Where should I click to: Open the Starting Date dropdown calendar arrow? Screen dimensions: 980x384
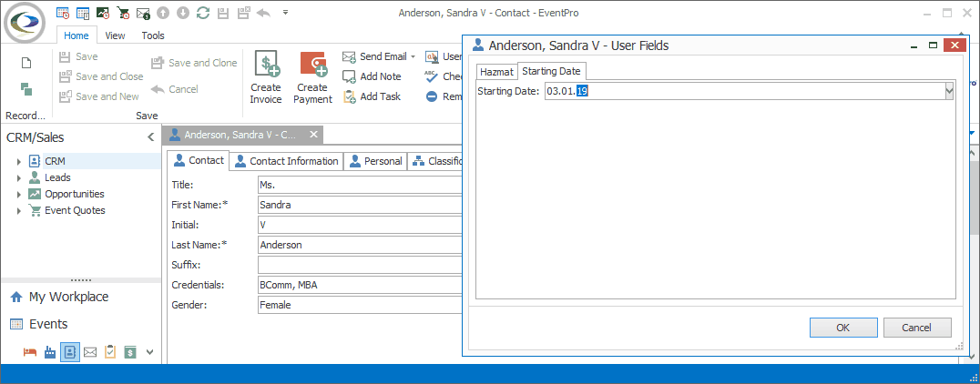click(x=949, y=91)
